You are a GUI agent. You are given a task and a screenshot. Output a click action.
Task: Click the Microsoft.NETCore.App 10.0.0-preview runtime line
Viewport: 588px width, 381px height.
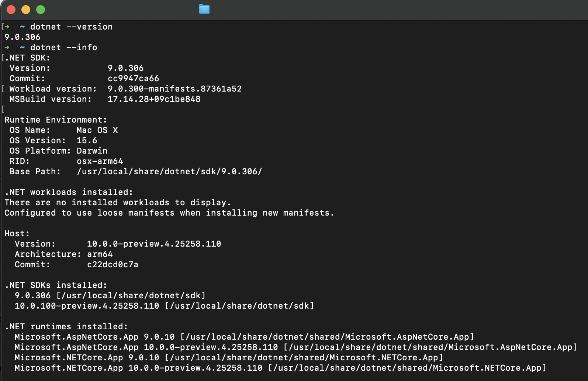[280, 368]
